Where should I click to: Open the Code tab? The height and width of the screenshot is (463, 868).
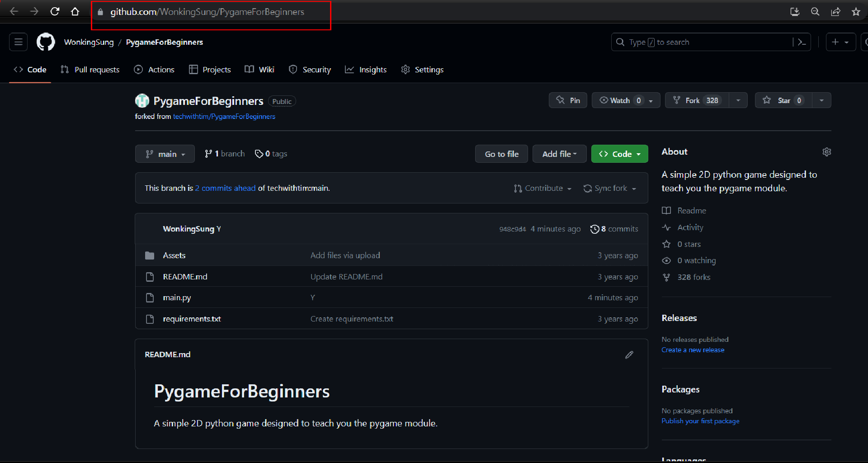tap(30, 70)
